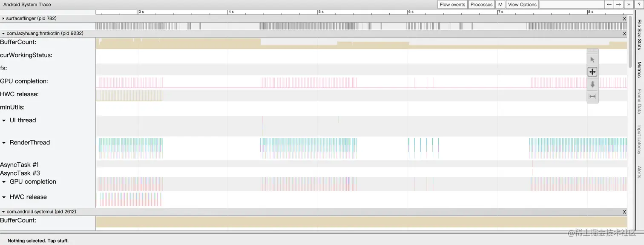Click a RenderThread slice near 6 s

click(408, 144)
